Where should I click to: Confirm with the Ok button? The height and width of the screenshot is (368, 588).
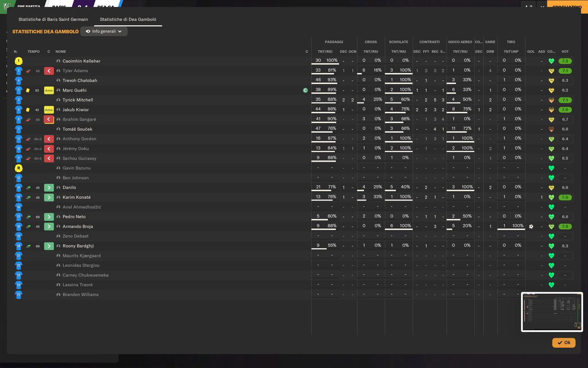(x=564, y=343)
